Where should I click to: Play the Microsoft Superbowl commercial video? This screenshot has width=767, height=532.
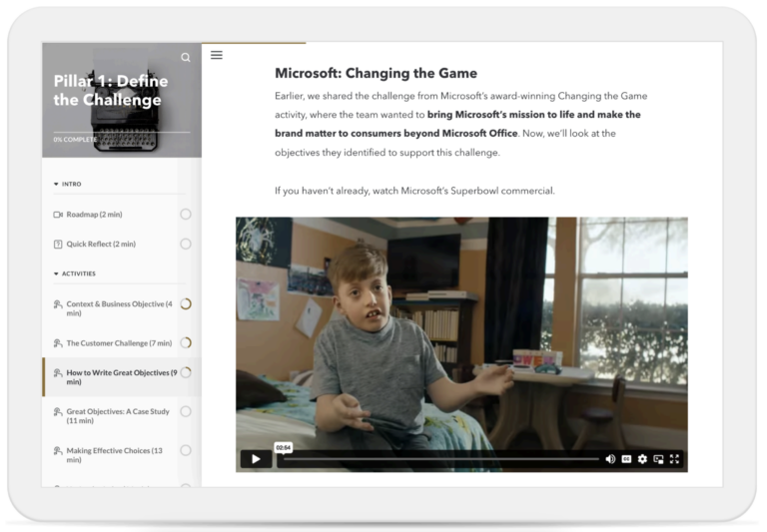click(x=256, y=459)
